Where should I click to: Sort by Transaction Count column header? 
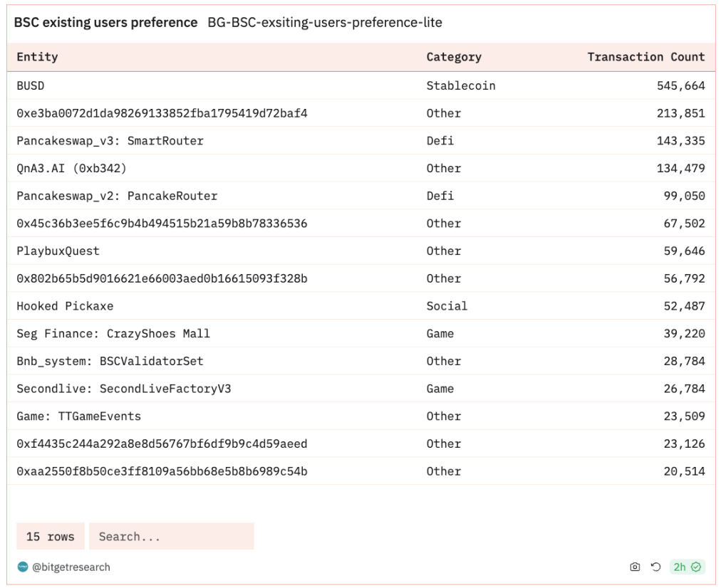click(x=646, y=57)
